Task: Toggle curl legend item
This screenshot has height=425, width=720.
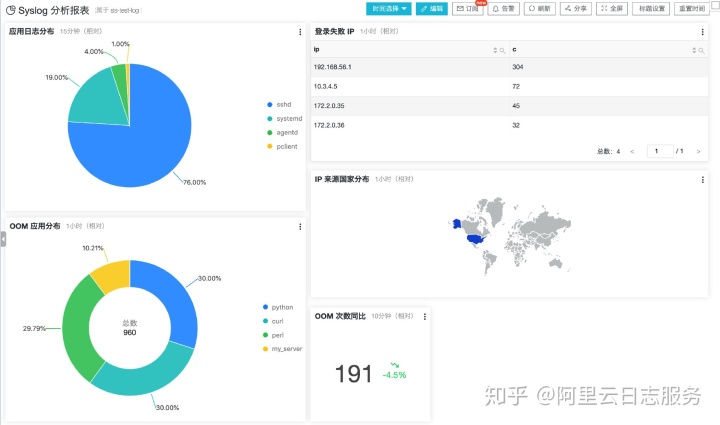Action: (x=273, y=321)
